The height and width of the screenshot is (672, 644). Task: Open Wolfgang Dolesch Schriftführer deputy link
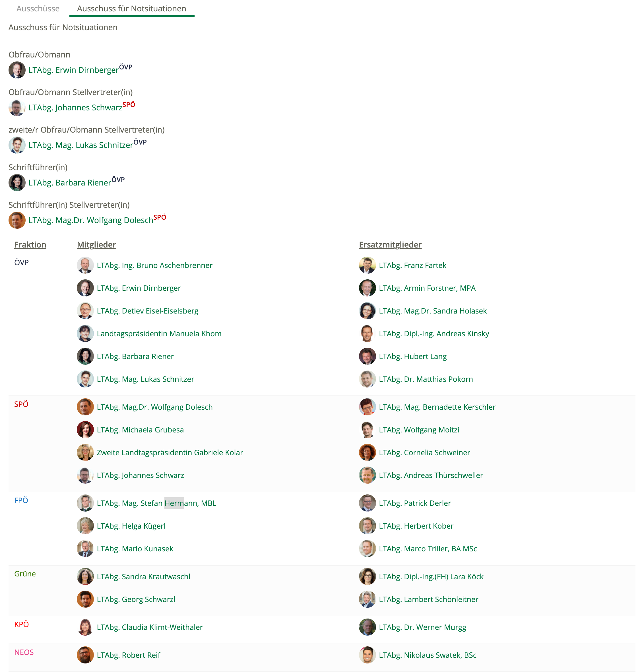click(90, 220)
